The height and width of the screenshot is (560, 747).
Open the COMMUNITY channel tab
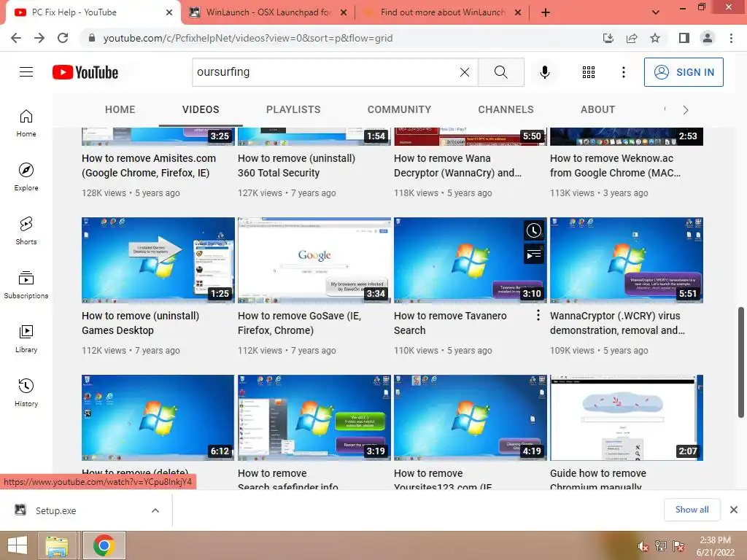pyautogui.click(x=399, y=109)
